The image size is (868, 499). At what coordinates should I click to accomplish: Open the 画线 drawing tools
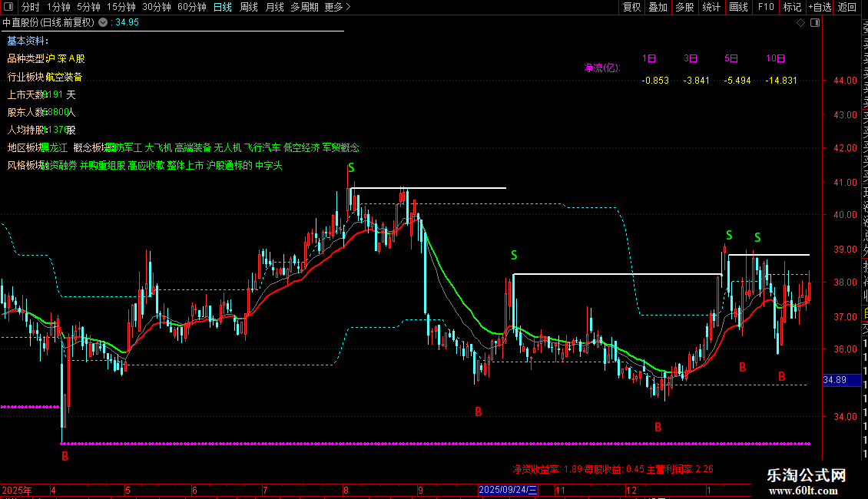(738, 7)
